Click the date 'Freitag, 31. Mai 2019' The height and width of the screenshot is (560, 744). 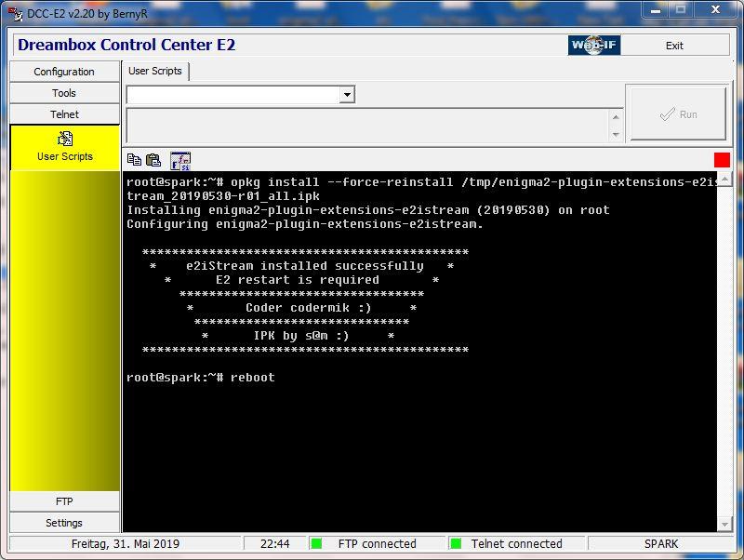click(126, 544)
